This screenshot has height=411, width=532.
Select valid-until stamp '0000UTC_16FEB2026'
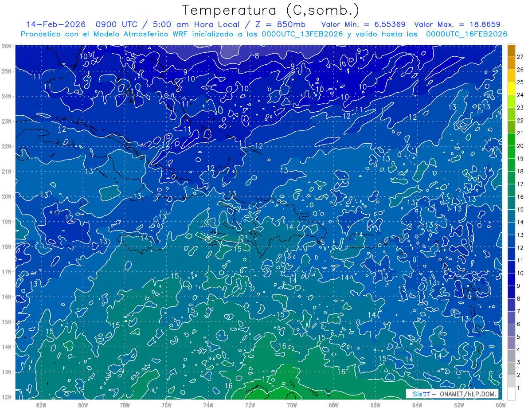pos(466,34)
